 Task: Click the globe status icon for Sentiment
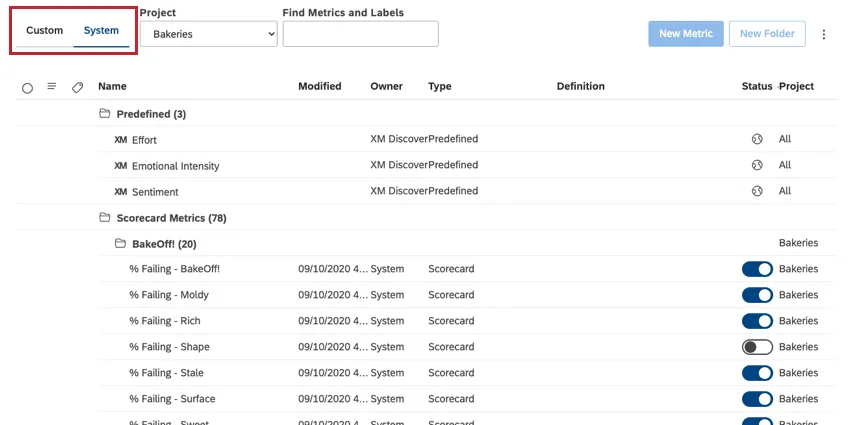(757, 192)
